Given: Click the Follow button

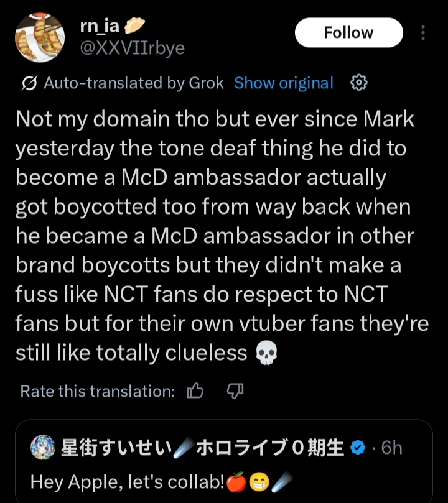Looking at the screenshot, I should [x=348, y=32].
